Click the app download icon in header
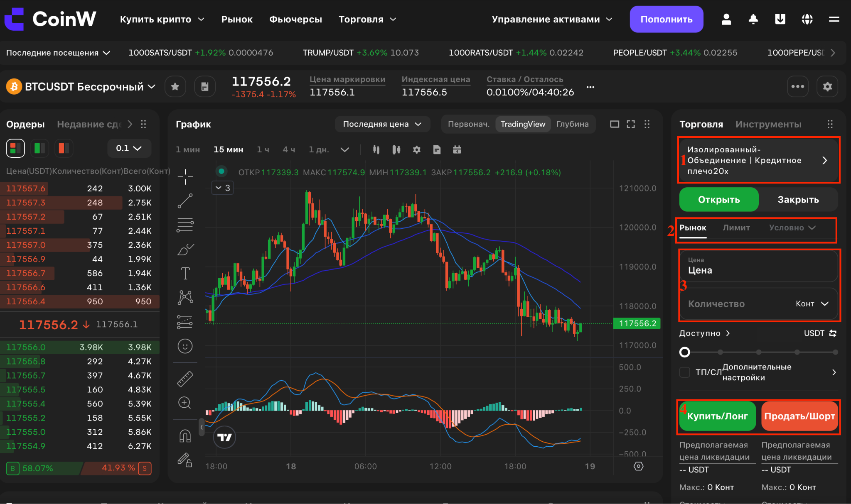 (x=780, y=19)
